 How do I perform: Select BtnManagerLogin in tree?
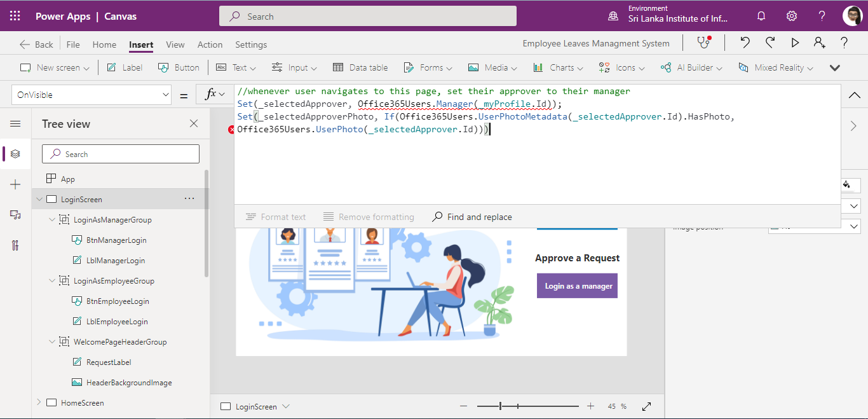click(x=116, y=240)
